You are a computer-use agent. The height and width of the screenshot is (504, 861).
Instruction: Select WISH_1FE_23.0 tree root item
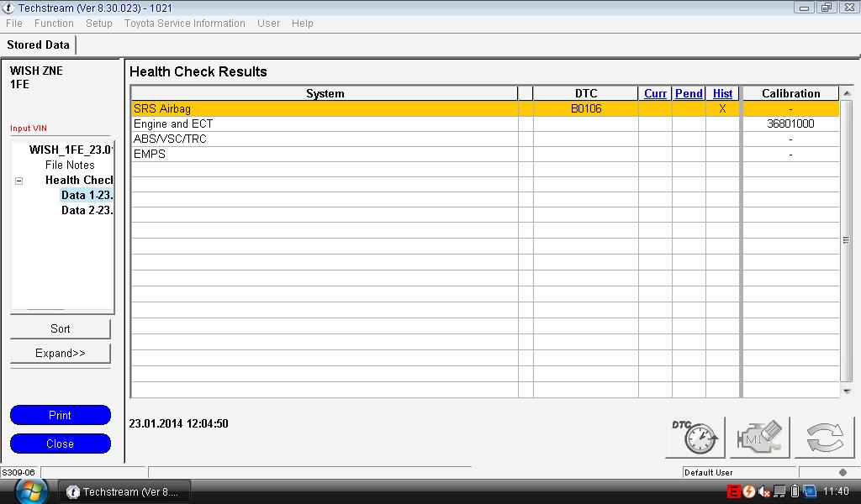[x=71, y=150]
